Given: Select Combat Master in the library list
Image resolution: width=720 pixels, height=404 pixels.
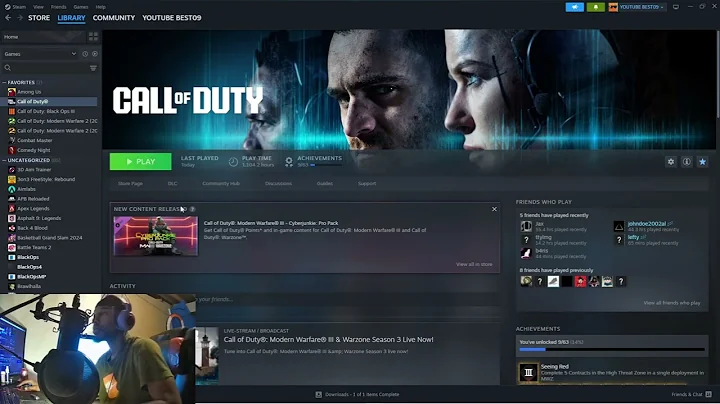Looking at the screenshot, I should coord(35,140).
